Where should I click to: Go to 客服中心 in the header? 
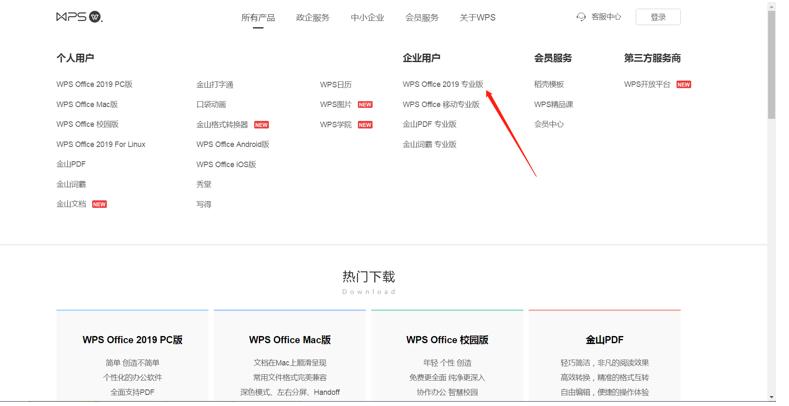(606, 17)
